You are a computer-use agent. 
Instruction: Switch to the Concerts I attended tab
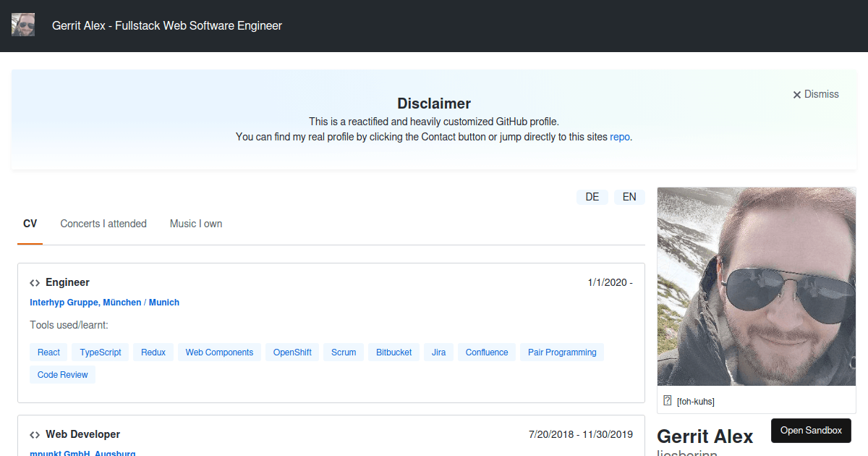point(103,224)
